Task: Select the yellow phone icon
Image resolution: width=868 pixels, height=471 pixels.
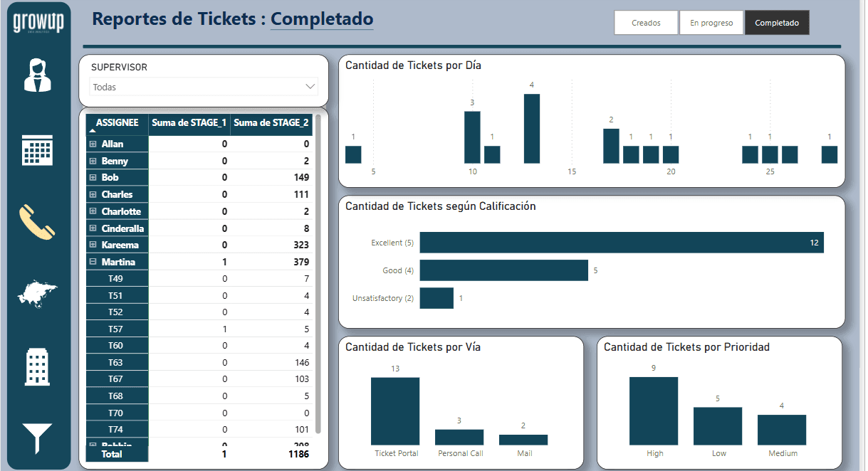Action: tap(38, 222)
